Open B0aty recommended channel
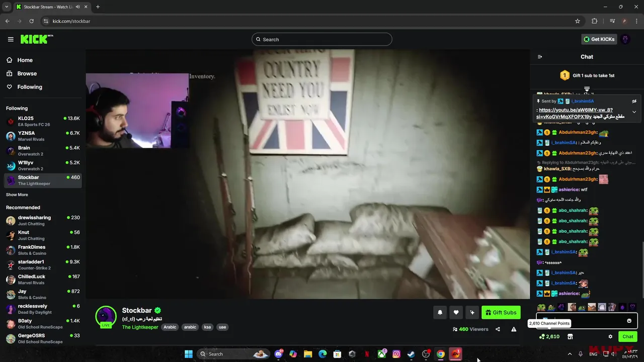 point(43,323)
